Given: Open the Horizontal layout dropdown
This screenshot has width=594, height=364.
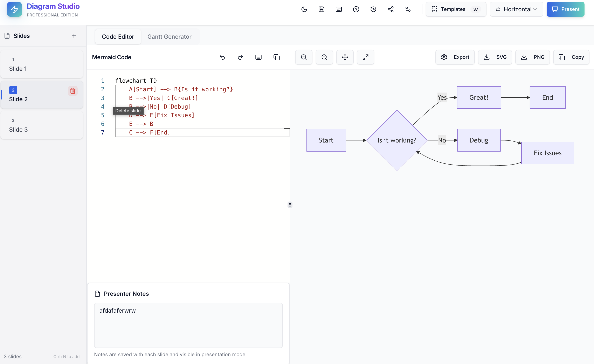Looking at the screenshot, I should pyautogui.click(x=516, y=9).
